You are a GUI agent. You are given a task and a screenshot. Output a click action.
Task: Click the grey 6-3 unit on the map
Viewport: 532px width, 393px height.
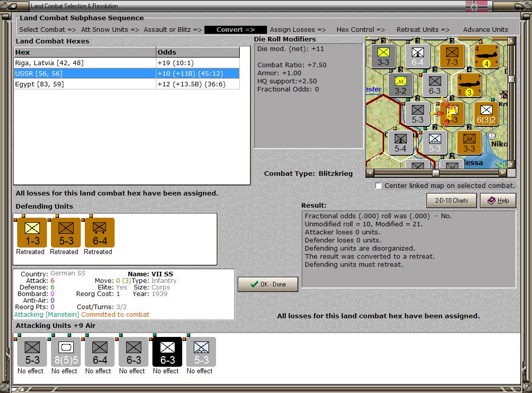tap(435, 84)
